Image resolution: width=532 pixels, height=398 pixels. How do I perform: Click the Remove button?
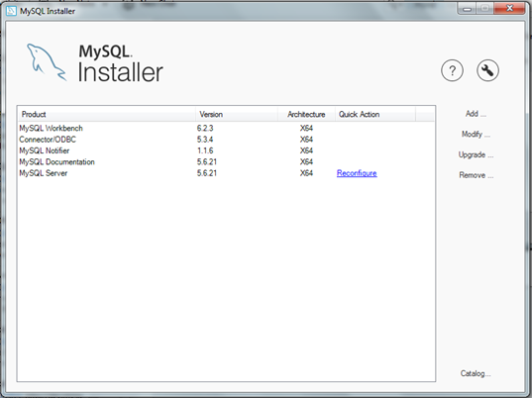point(476,175)
